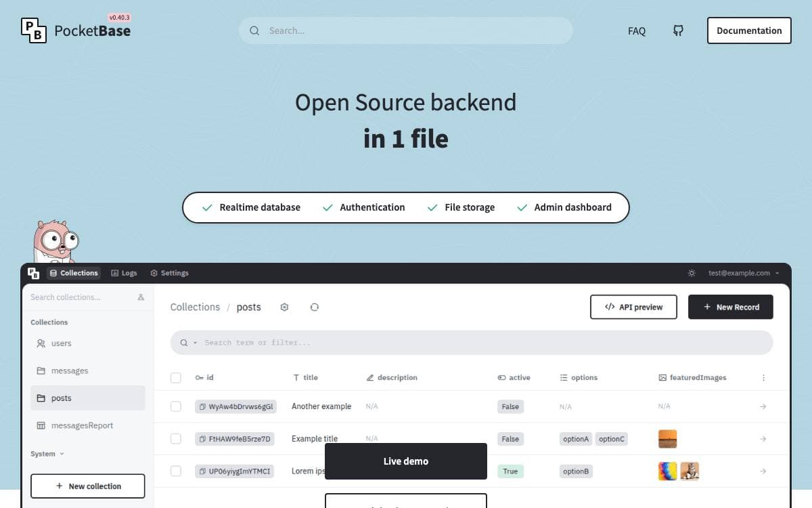Viewport: 812px width, 508px height.
Task: Check the Another example row checkbox
Action: 176,406
